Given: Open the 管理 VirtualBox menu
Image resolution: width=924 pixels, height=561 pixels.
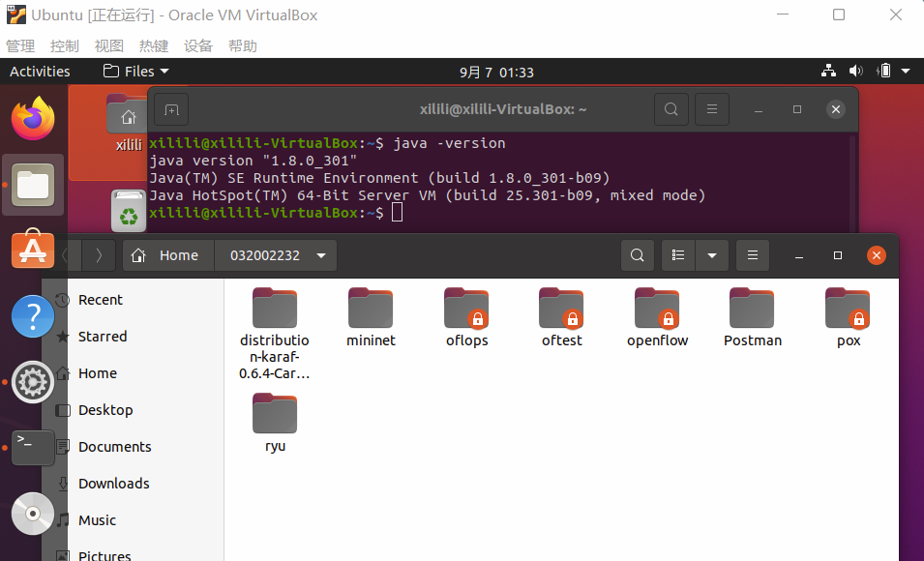Looking at the screenshot, I should 20,46.
